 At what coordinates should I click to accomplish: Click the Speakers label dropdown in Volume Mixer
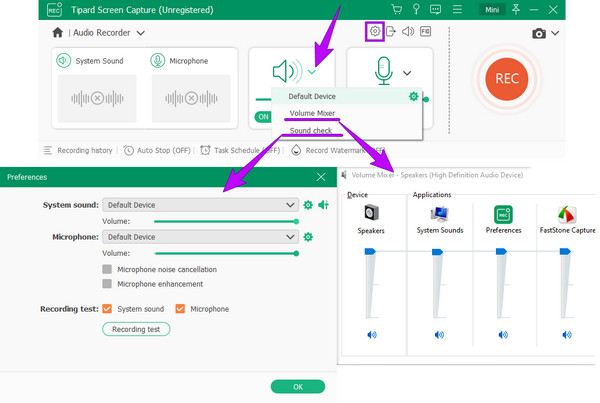[371, 231]
